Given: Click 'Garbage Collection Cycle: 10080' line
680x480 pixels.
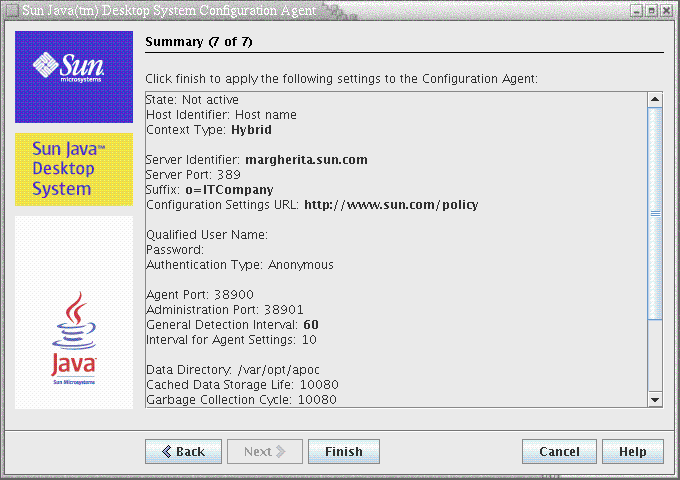Looking at the screenshot, I should point(242,399).
